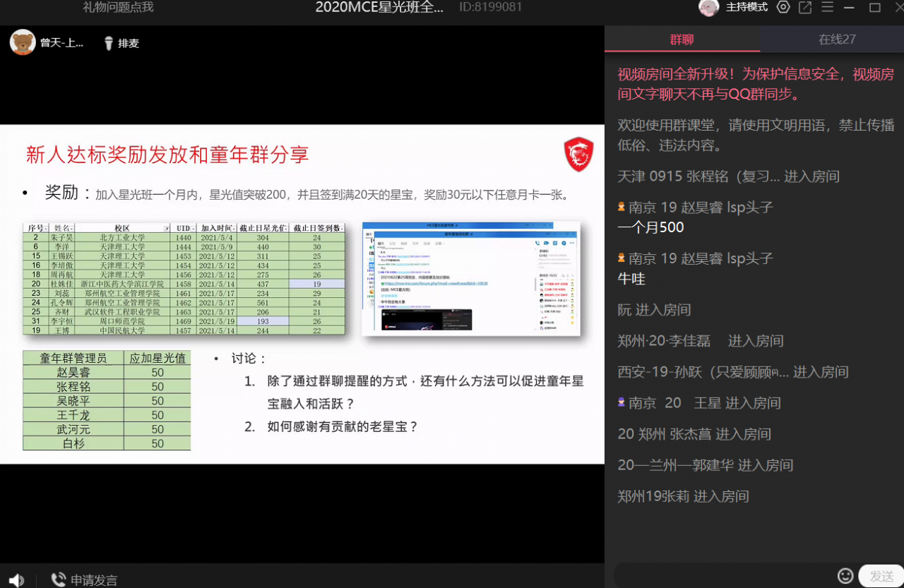The height and width of the screenshot is (588, 904).
Task: Click 天津 0915 张程铭 进入房间 notice
Action: (728, 176)
